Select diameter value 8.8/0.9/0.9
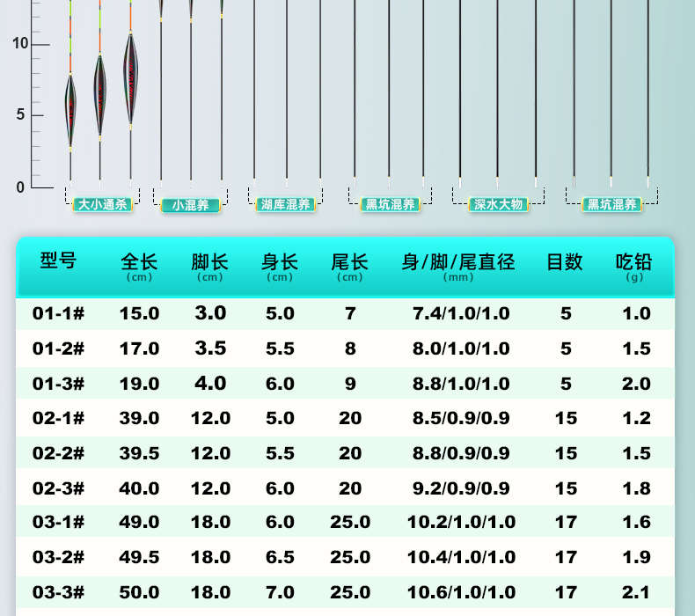Image resolution: width=695 pixels, height=616 pixels. [x=461, y=453]
